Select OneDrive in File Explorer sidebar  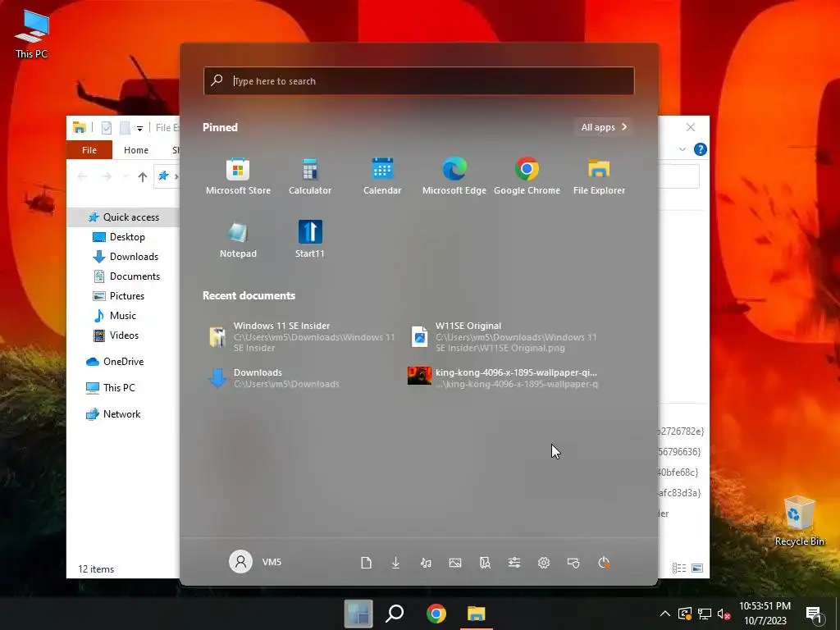coord(123,362)
